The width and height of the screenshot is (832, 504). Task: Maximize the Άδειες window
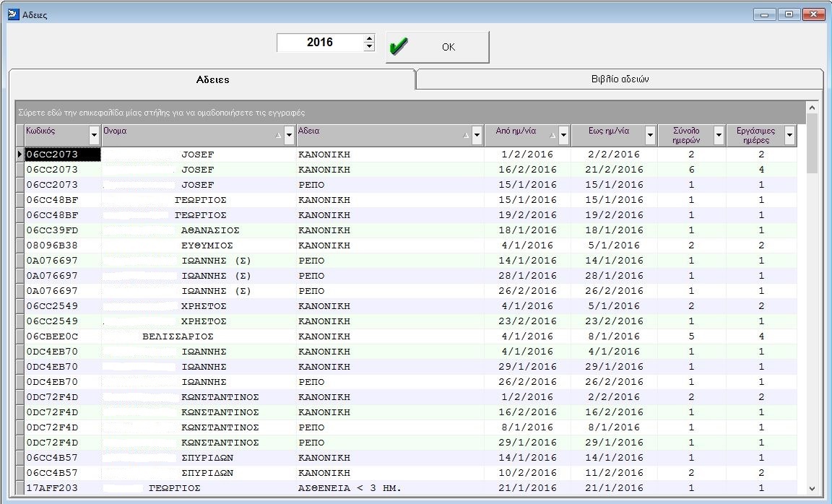point(789,14)
